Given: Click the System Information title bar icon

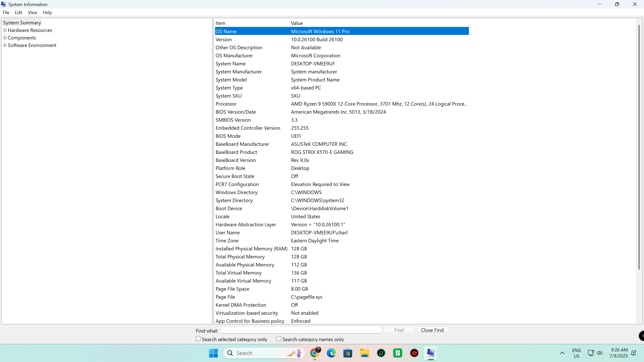Looking at the screenshot, I should pos(4,4).
